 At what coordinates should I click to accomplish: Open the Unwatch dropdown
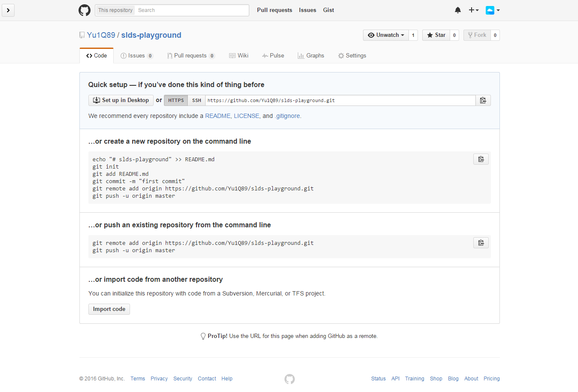click(x=386, y=35)
